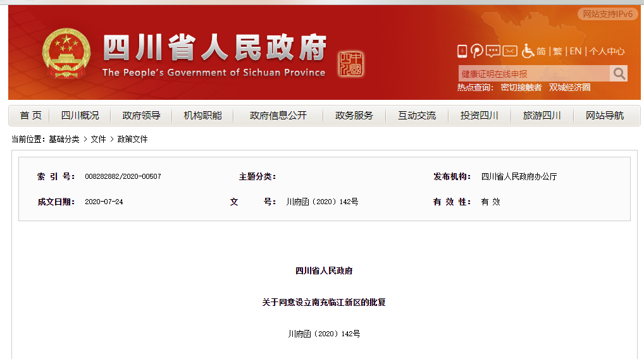The image size is (644, 359).
Task: Open the microblog icon in header
Action: [x=477, y=51]
